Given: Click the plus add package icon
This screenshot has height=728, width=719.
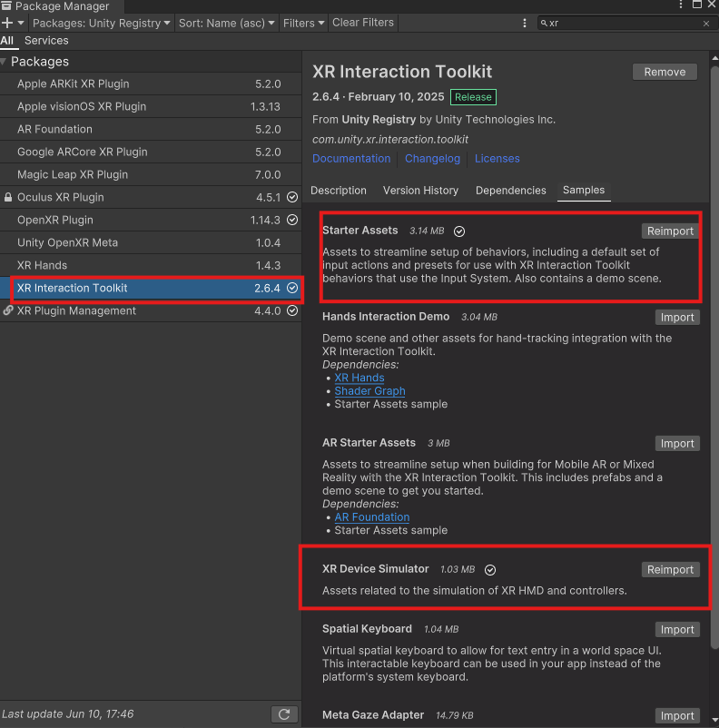Looking at the screenshot, I should click(x=7, y=23).
